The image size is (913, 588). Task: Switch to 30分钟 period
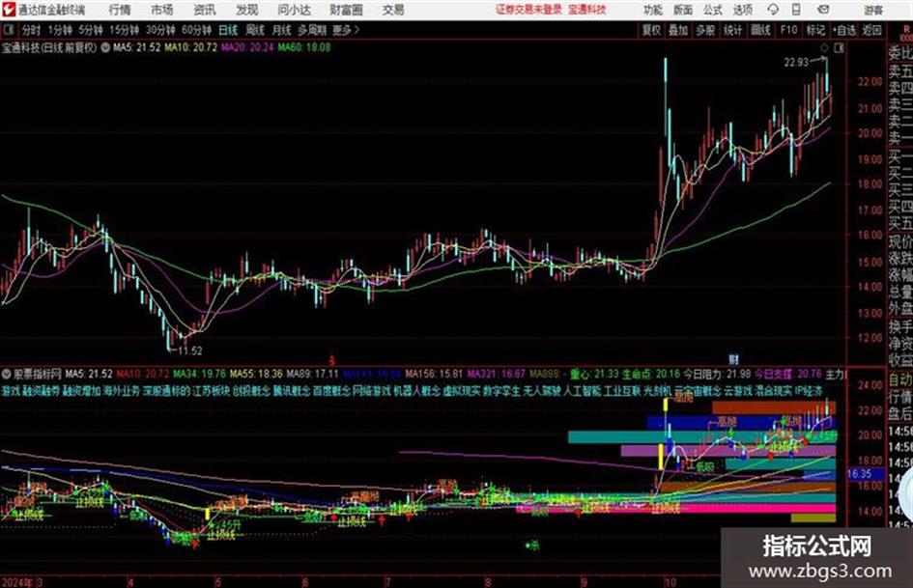(x=160, y=30)
